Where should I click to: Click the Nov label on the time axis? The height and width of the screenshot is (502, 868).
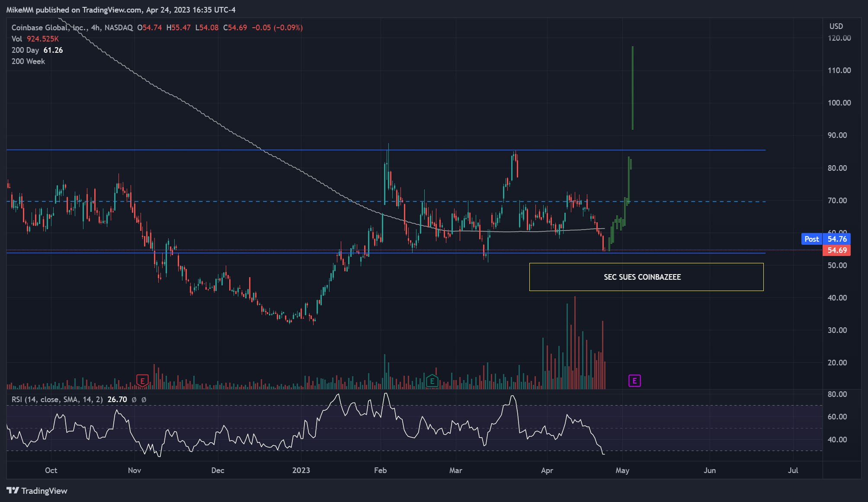[x=135, y=470]
